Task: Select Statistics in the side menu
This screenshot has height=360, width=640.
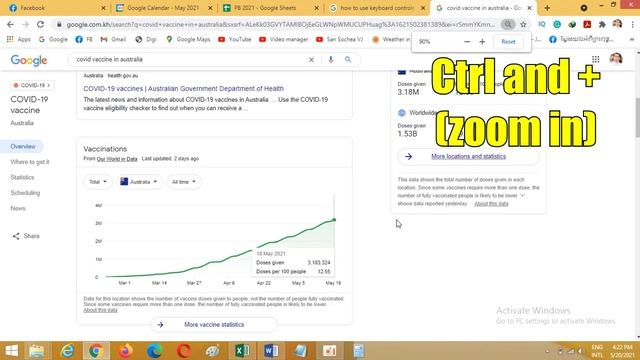Action: 22,178
